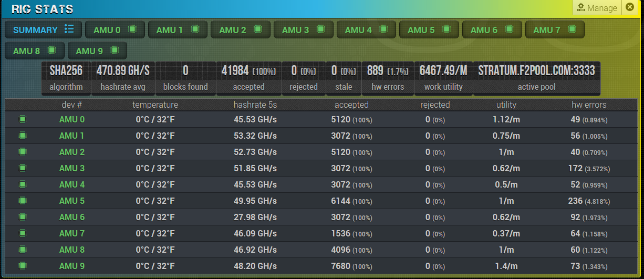Viewport: 644px width, 279px height.
Task: Click the 4096 accepted cell for AMU 8
Action: [351, 250]
